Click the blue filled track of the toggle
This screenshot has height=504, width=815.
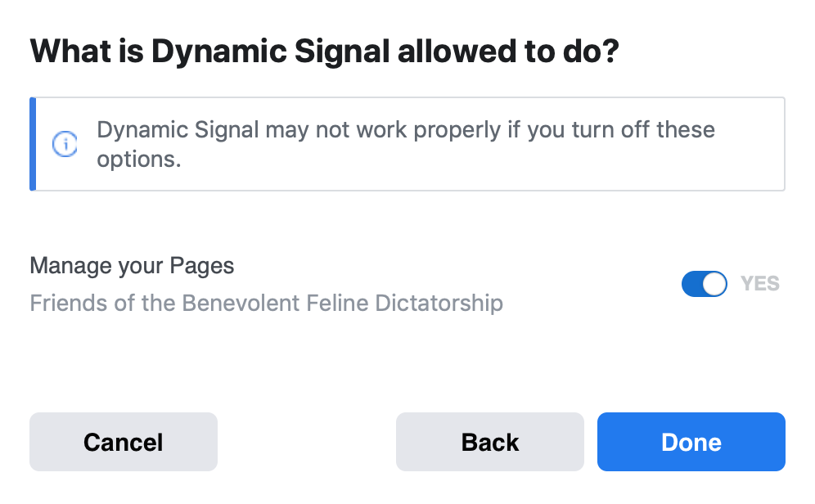point(691,284)
